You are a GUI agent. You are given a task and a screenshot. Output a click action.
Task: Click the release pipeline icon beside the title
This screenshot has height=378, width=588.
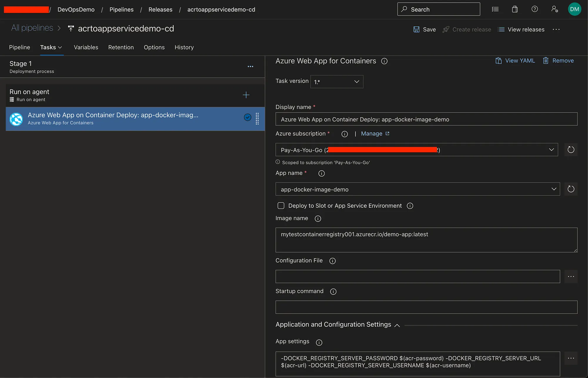point(71,29)
